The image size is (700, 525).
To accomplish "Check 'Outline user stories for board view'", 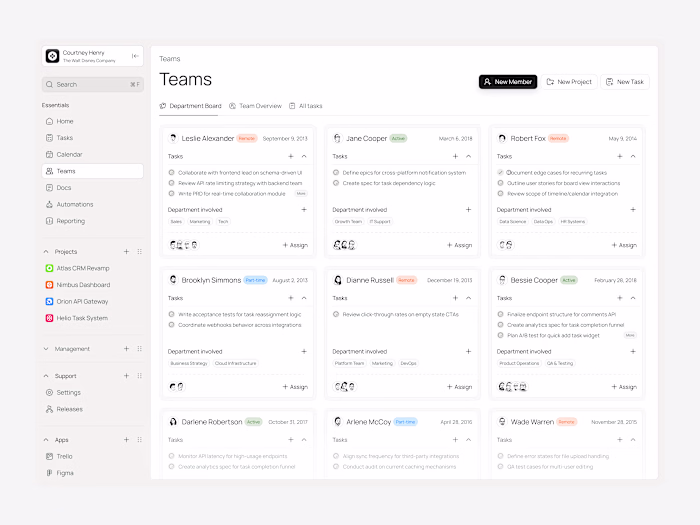I will coord(500,183).
